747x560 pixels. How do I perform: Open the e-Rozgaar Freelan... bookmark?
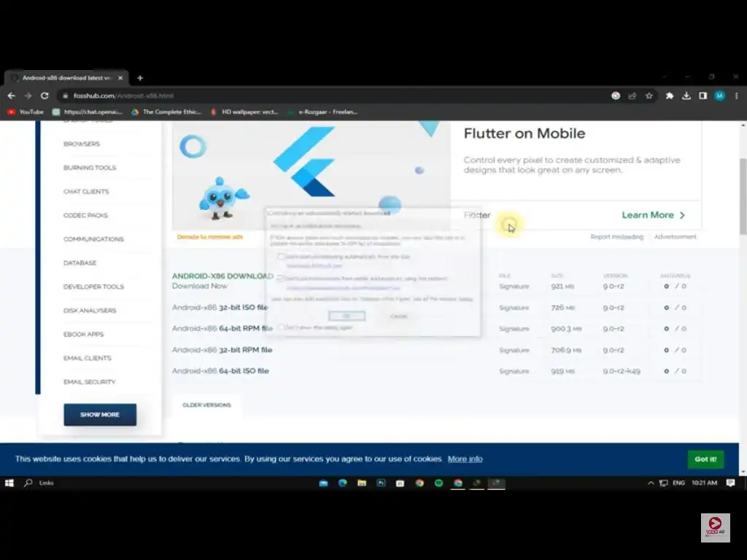click(322, 112)
